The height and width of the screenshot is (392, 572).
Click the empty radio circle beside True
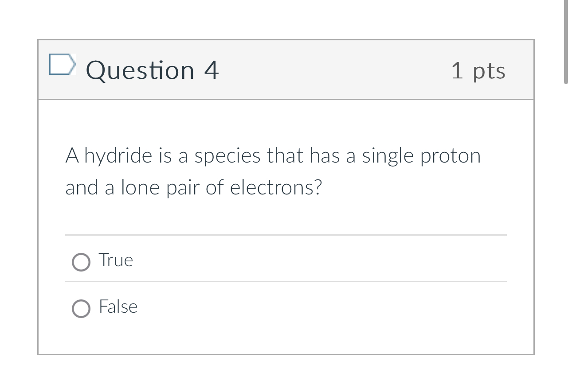[81, 262]
